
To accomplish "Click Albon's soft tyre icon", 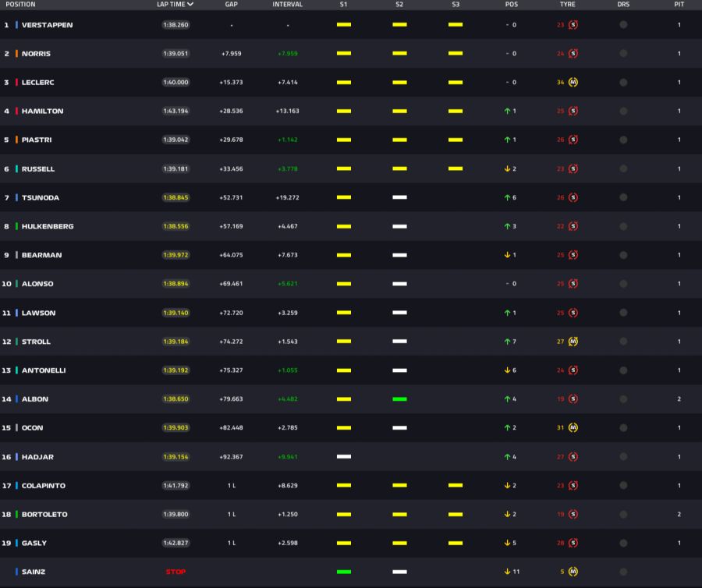I will [x=573, y=399].
